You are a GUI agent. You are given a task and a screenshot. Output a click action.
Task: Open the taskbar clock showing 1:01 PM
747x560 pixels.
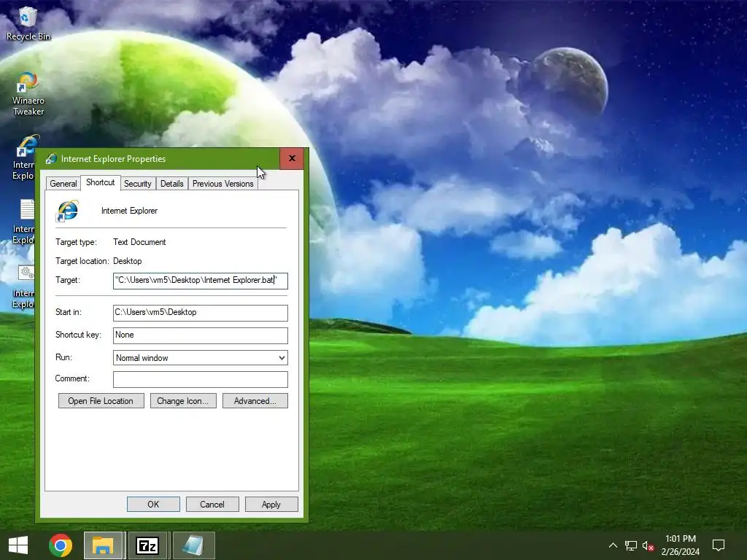pos(681,545)
